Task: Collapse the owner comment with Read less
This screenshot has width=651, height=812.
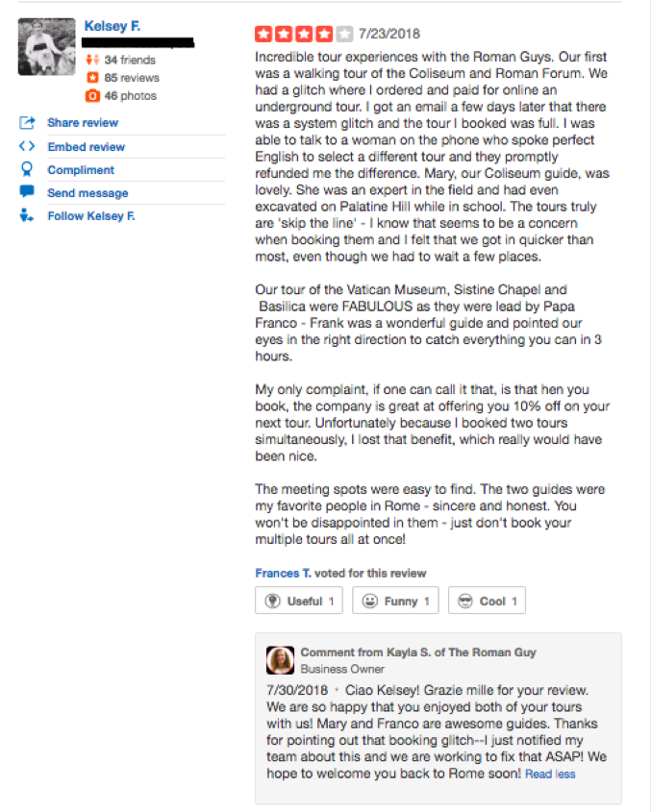Action: click(550, 774)
